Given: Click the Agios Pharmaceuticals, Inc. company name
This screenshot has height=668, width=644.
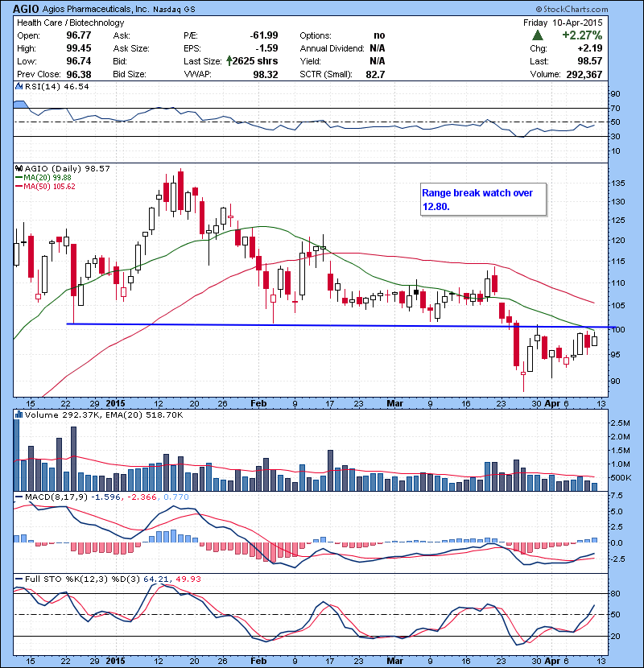Looking at the screenshot, I should (x=95, y=9).
